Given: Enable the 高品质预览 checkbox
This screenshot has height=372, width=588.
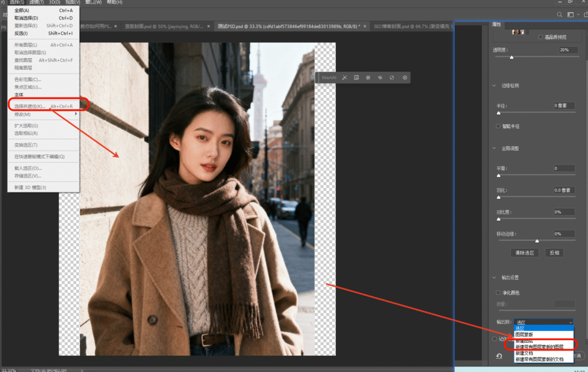Looking at the screenshot, I should pyautogui.click(x=540, y=37).
